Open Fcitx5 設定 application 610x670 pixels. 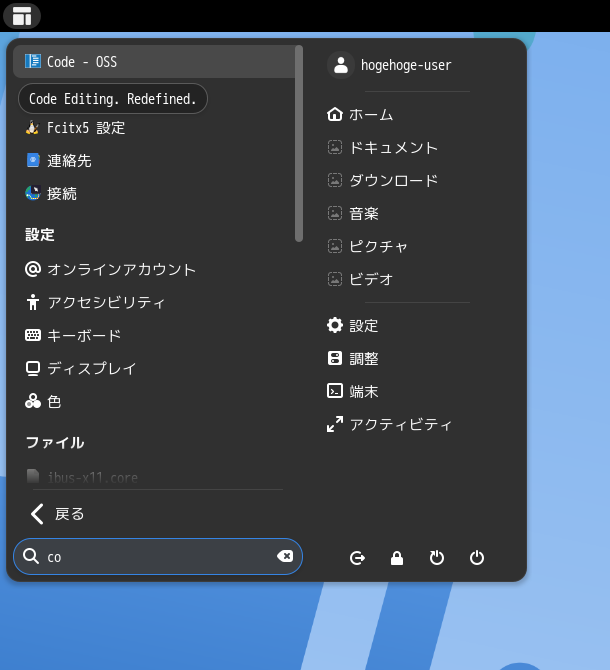154,128
